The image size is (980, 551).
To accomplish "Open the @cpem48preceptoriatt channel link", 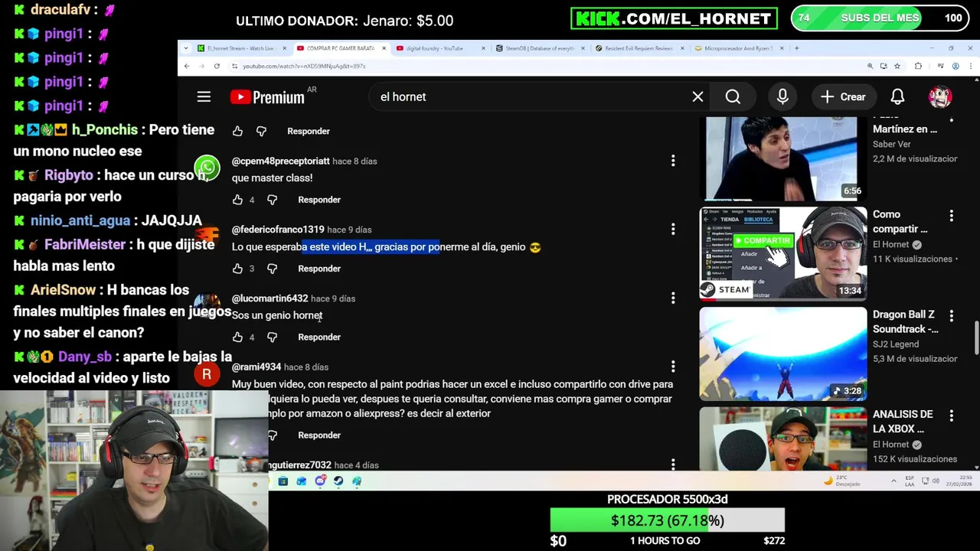I will [x=280, y=161].
